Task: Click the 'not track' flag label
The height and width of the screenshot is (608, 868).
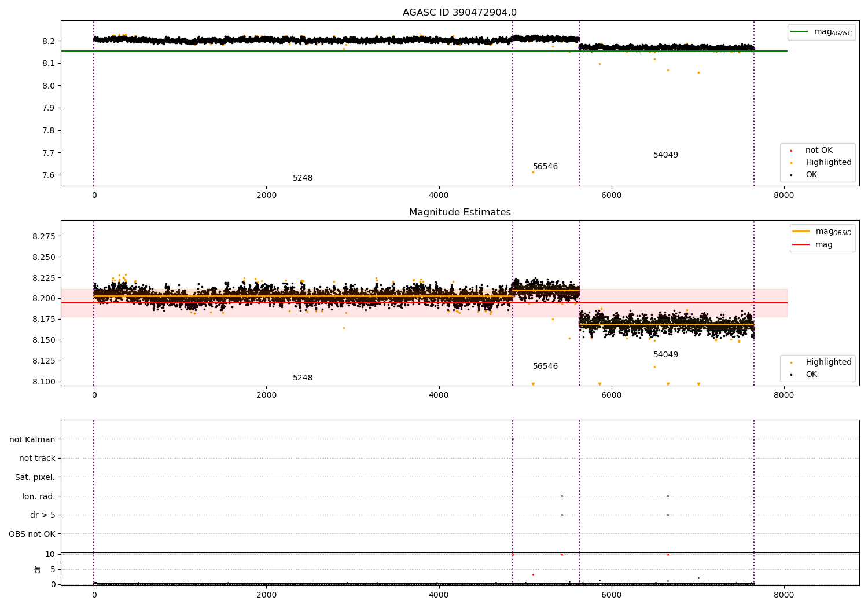Action: click(x=37, y=459)
